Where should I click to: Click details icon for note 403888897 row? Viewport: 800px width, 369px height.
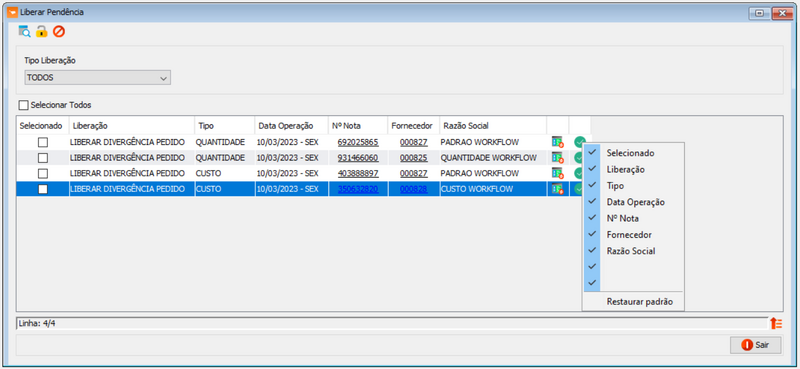pyautogui.click(x=558, y=174)
